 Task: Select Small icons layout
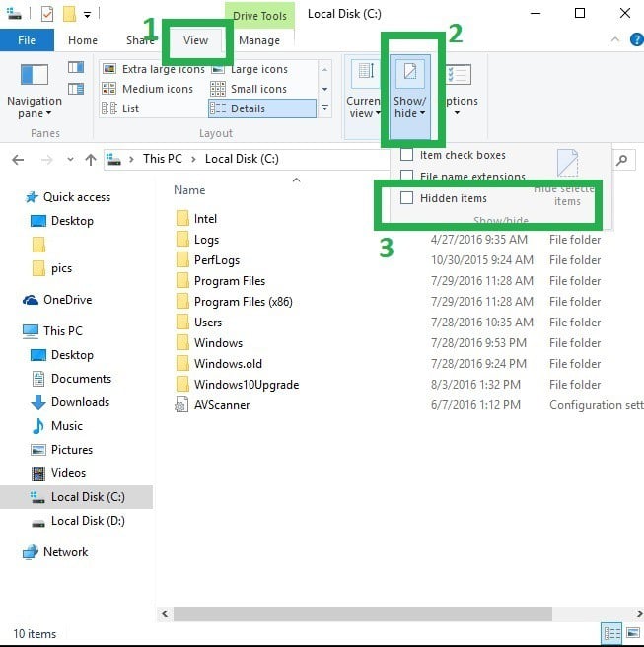click(x=249, y=89)
